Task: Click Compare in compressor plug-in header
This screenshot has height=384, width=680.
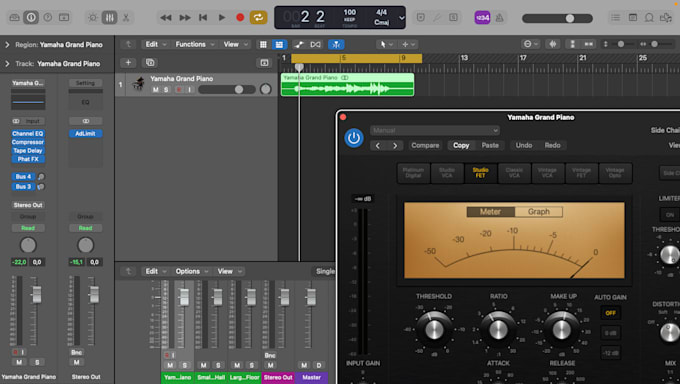Action: click(x=425, y=145)
